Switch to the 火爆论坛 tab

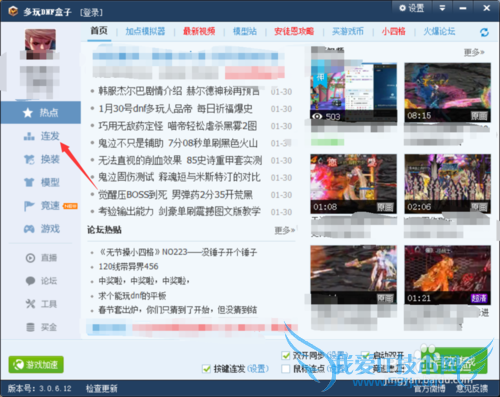(439, 31)
